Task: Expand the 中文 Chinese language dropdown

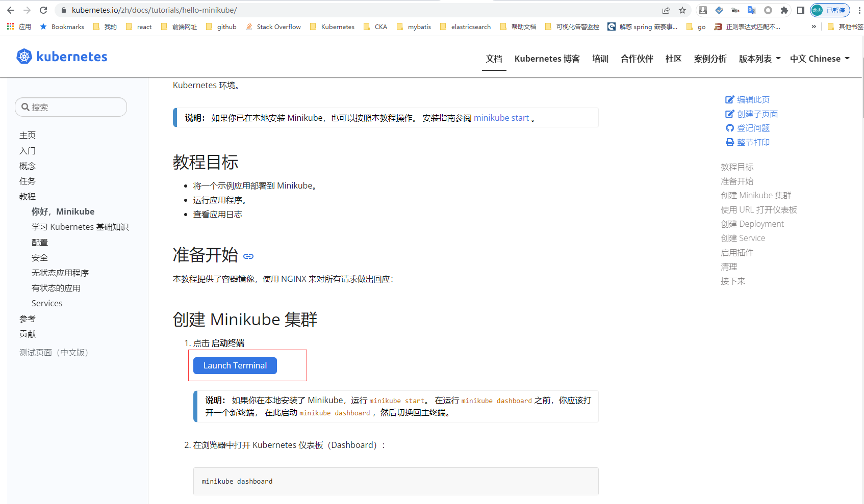Action: click(820, 59)
